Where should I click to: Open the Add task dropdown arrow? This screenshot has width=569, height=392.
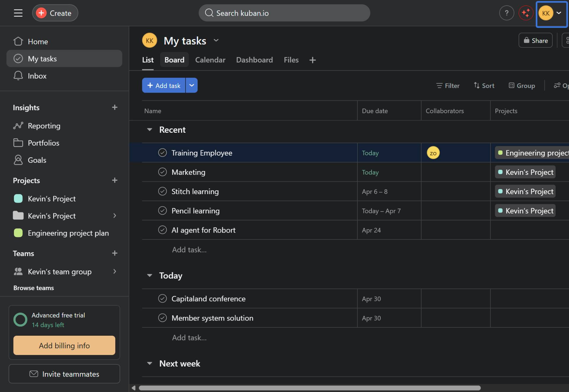pyautogui.click(x=192, y=85)
